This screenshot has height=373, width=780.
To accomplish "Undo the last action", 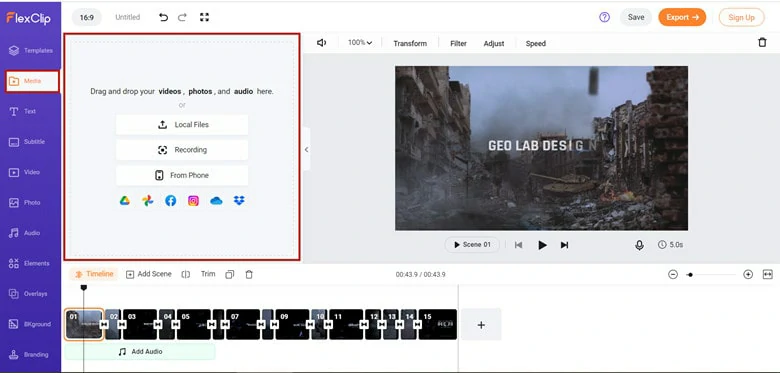I will pos(163,17).
